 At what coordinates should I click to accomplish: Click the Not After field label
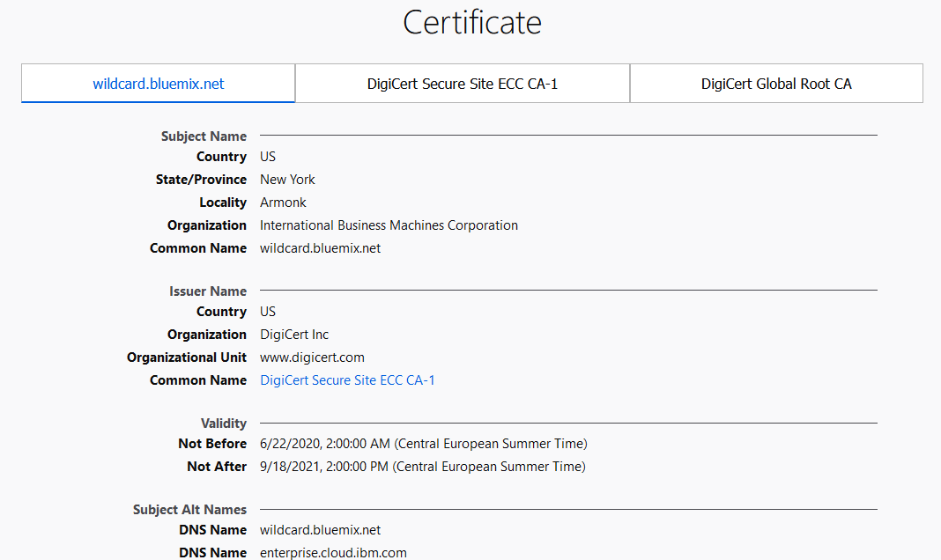coord(217,467)
